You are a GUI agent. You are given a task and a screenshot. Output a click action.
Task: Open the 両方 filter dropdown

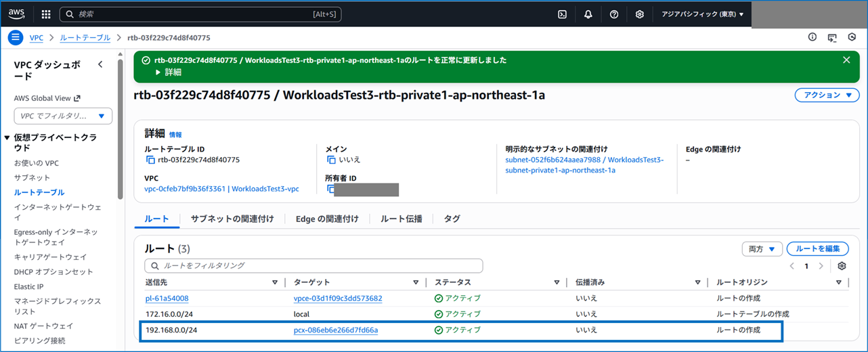pos(762,249)
